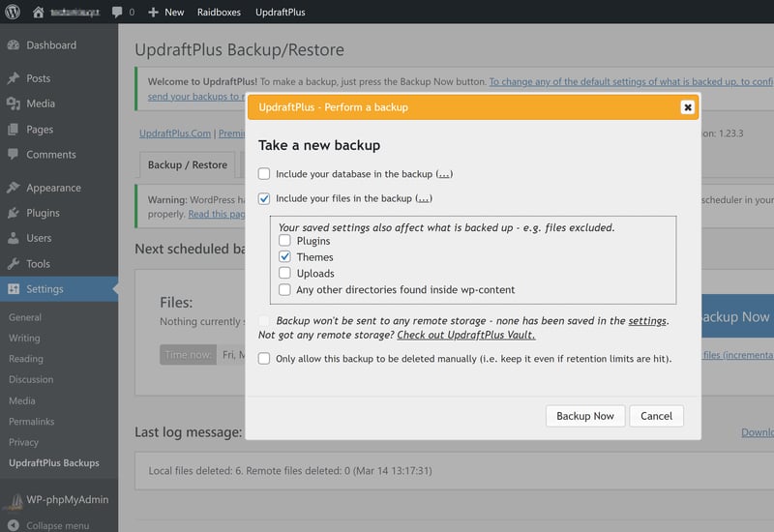Close the Perform a backup dialog

pyautogui.click(x=687, y=107)
